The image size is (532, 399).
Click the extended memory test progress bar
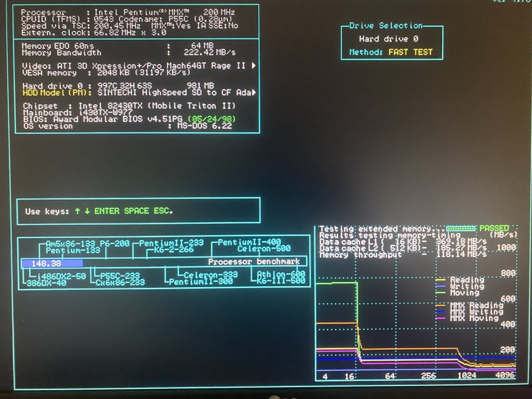click(x=460, y=228)
